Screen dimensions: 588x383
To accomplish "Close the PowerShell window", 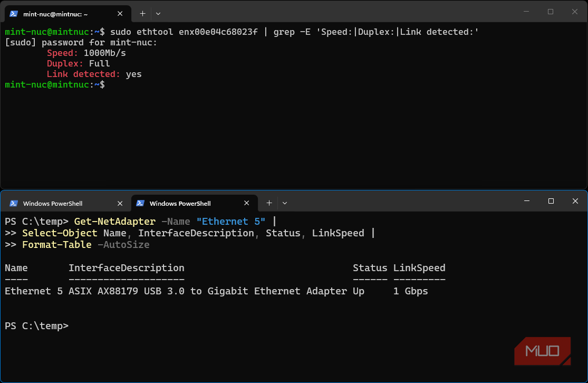I will point(575,201).
